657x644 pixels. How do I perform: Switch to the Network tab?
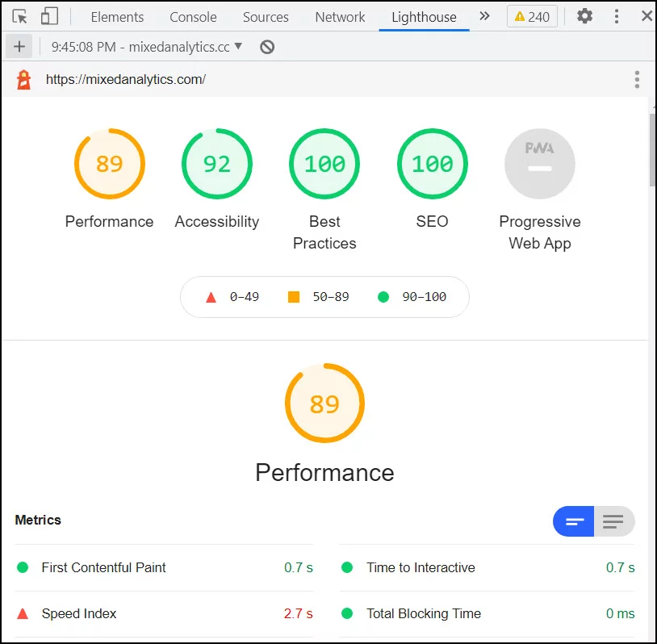click(339, 16)
